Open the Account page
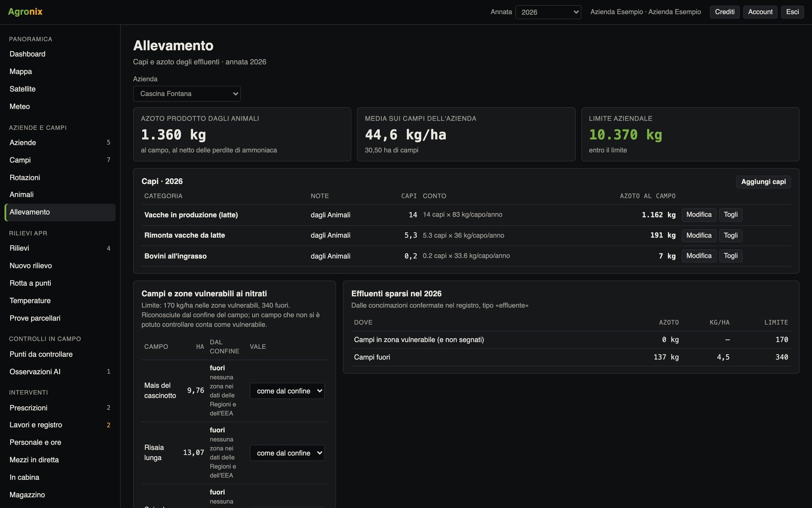 (760, 12)
